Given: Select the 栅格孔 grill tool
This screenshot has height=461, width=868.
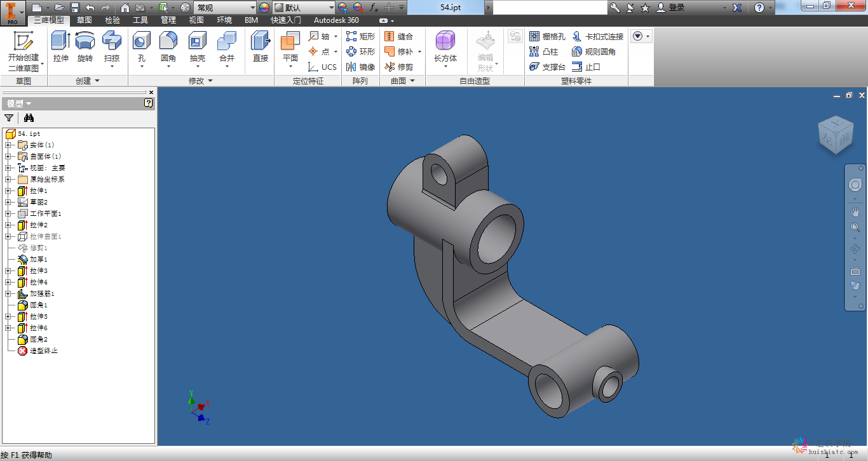Looking at the screenshot, I should tap(546, 36).
